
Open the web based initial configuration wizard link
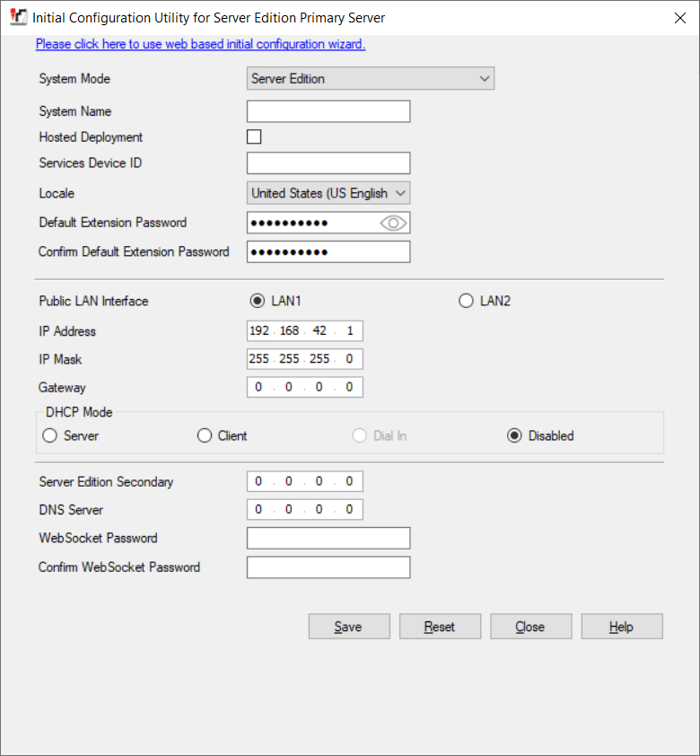coord(200,44)
